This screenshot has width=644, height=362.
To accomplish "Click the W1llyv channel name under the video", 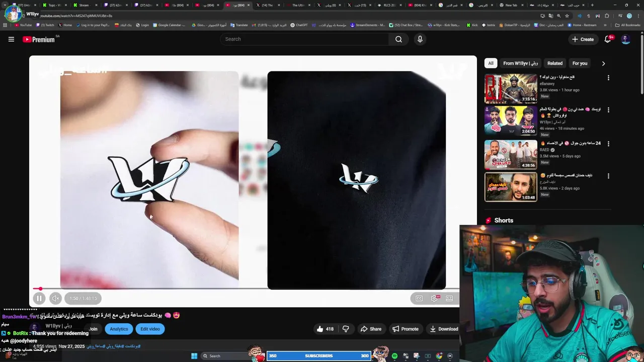I will coord(58,326).
